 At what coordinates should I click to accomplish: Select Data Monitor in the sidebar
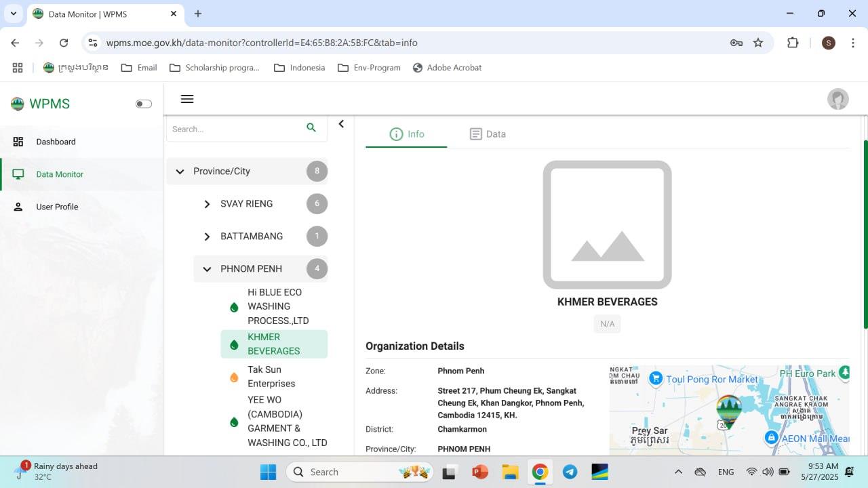pos(81,174)
